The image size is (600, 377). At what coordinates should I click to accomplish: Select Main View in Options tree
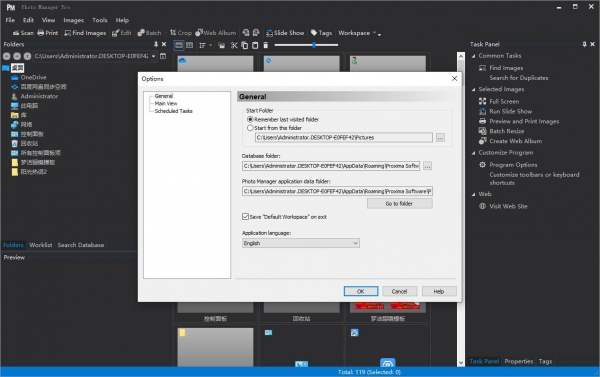click(x=166, y=103)
